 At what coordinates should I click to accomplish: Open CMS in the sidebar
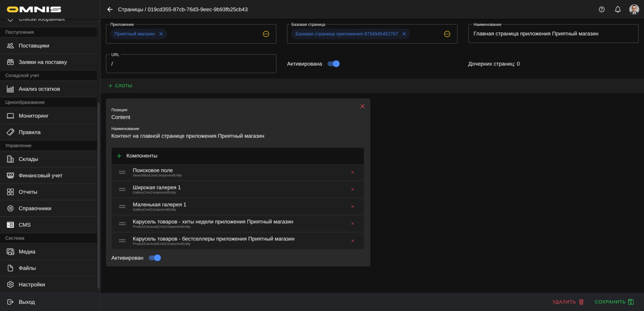[25, 225]
